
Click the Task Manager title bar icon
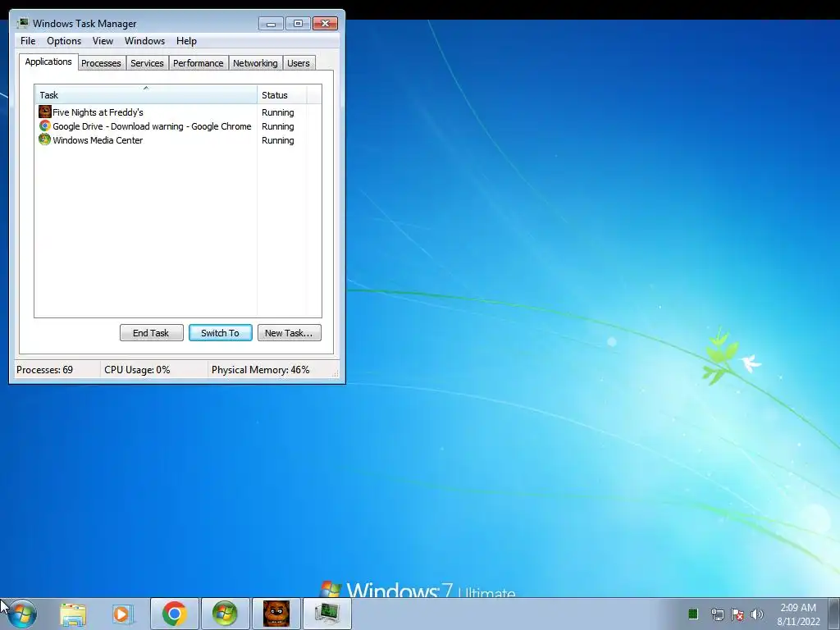[x=22, y=23]
